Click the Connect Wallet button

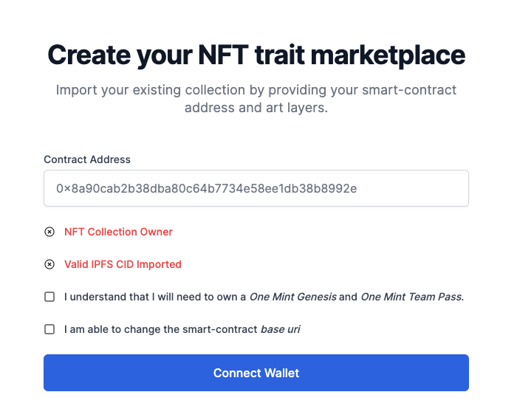coord(256,373)
